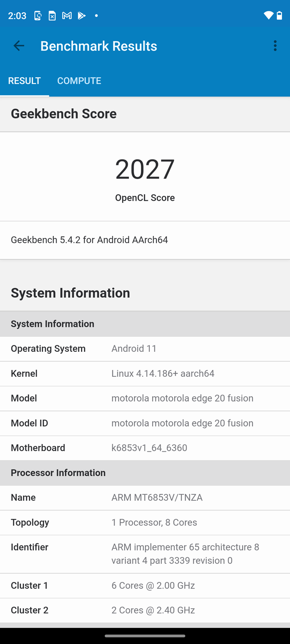Tap the Kernel information row

(145, 374)
